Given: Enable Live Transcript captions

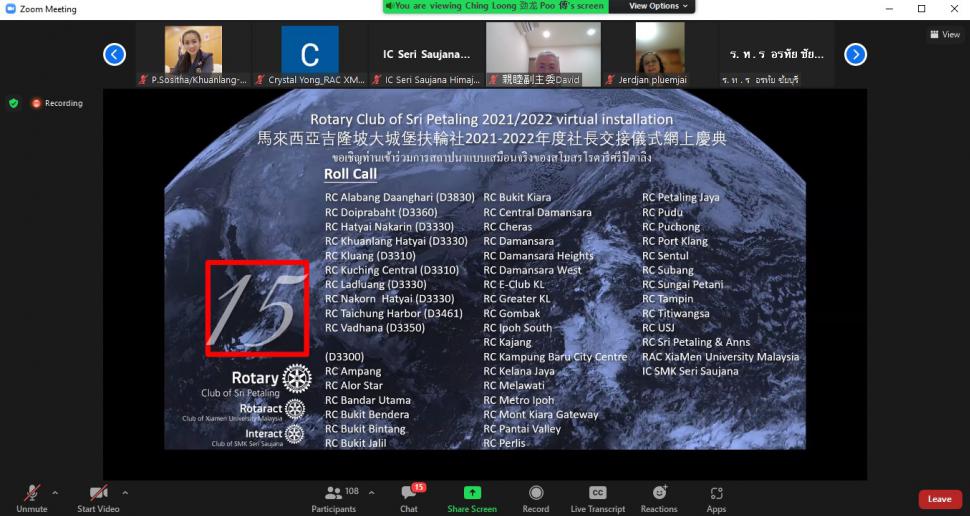Looking at the screenshot, I should pos(598,498).
